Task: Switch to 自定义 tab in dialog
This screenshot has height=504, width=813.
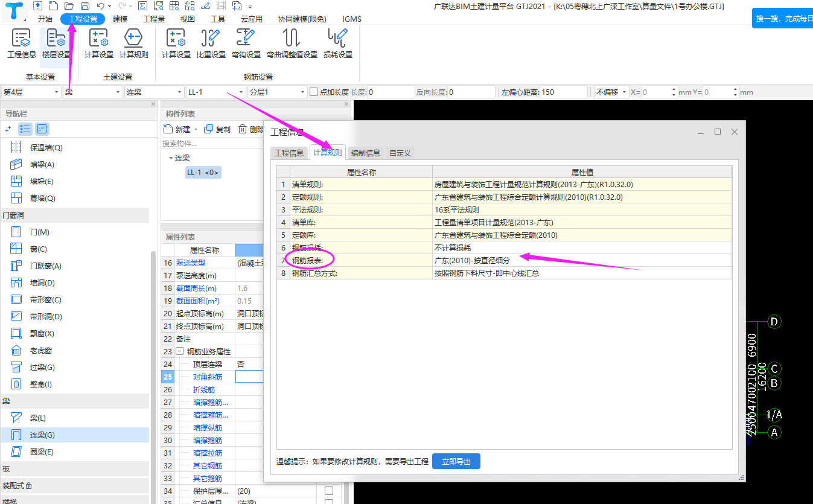Action: click(400, 153)
